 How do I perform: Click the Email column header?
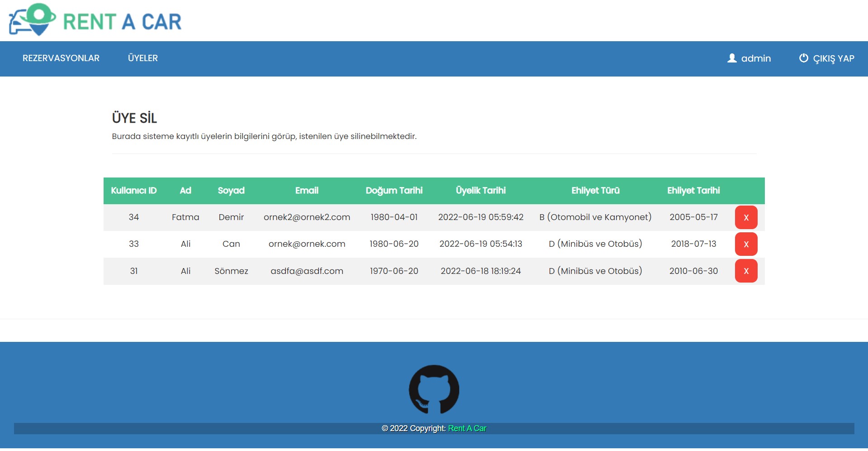click(x=307, y=191)
